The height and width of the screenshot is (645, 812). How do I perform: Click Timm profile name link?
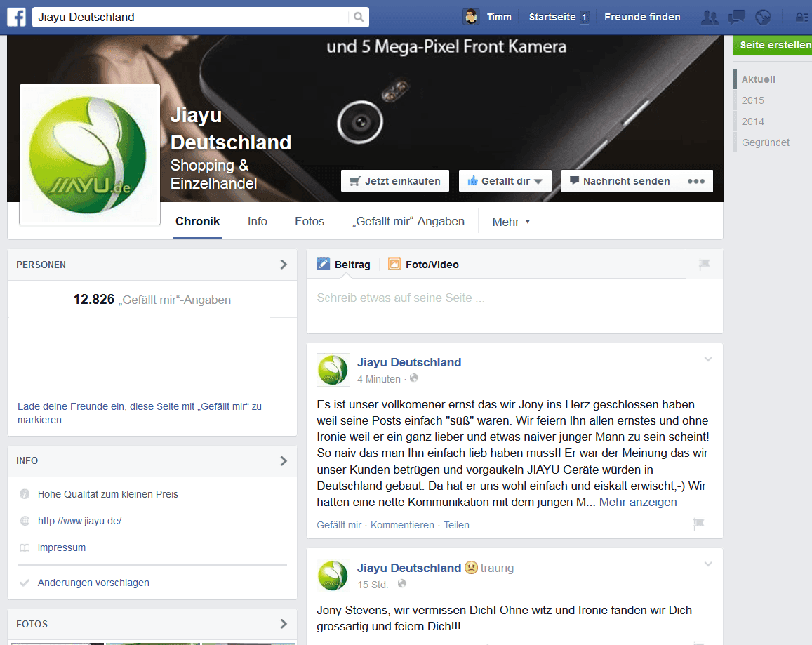tap(499, 17)
